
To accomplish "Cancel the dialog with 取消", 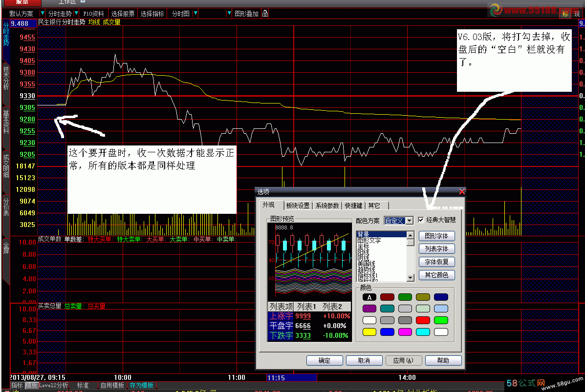I will click(x=364, y=360).
